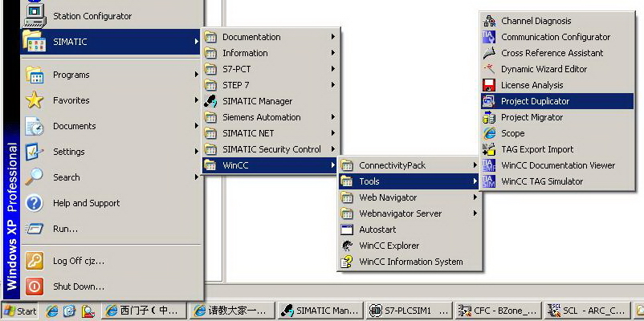This screenshot has height=321, width=644.
Task: Select the Communication Configurator menu entry
Action: click(x=556, y=37)
